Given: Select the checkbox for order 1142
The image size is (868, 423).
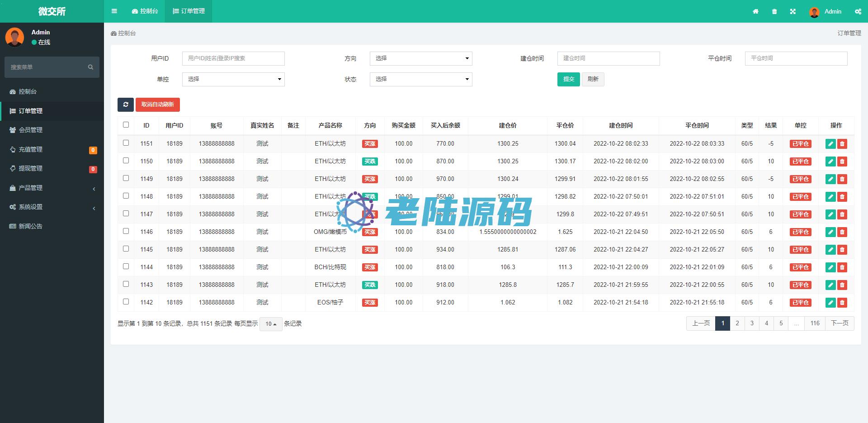Looking at the screenshot, I should click(126, 302).
